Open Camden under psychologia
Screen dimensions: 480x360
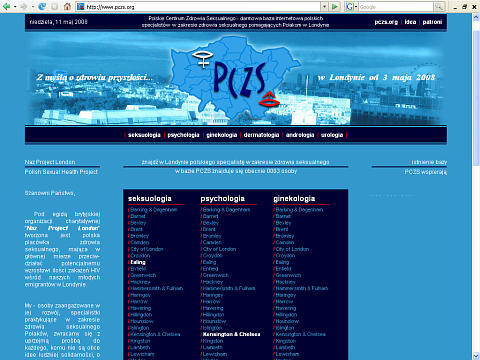click(x=212, y=242)
